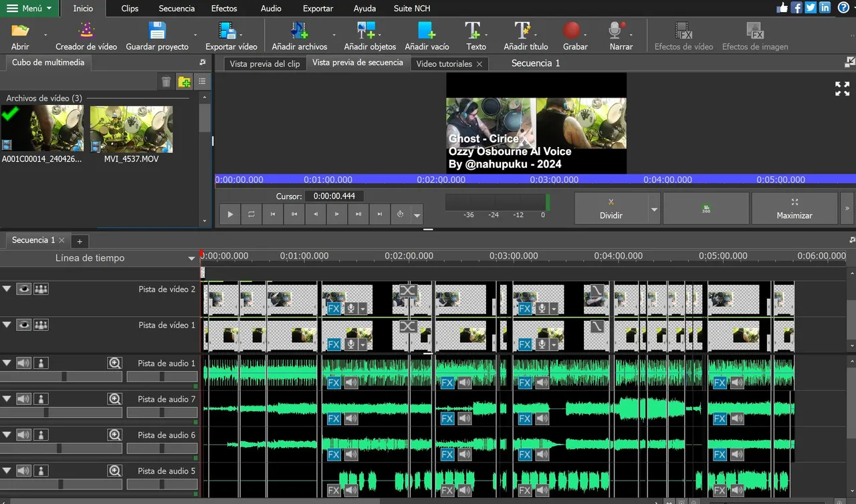
Task: Hide Pista de vídeo 1 with its eye icon
Action: pos(24,325)
